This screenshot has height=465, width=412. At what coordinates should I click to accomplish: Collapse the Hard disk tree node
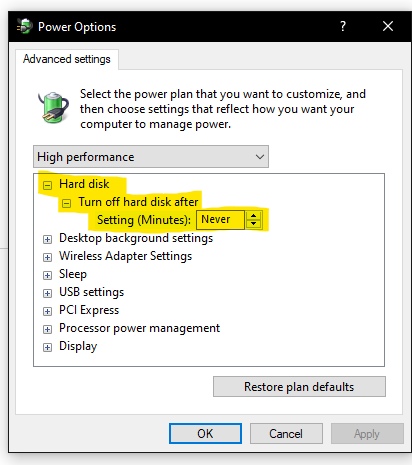pos(48,185)
